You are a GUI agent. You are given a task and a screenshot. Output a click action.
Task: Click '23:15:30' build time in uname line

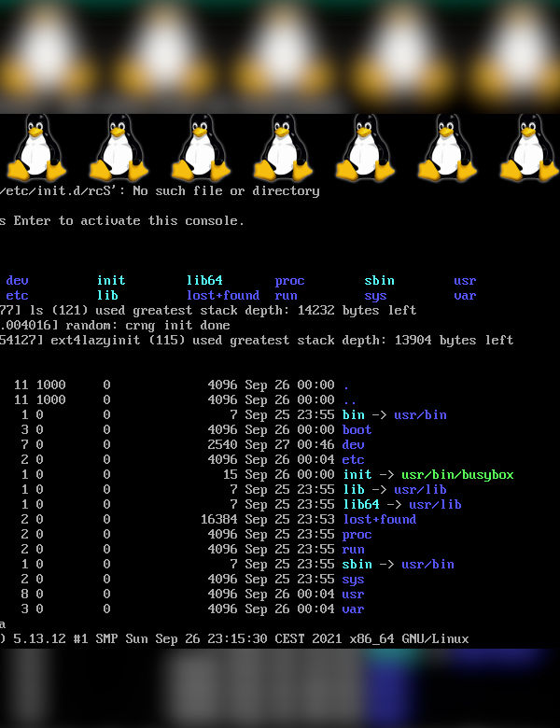pyautogui.click(x=237, y=638)
